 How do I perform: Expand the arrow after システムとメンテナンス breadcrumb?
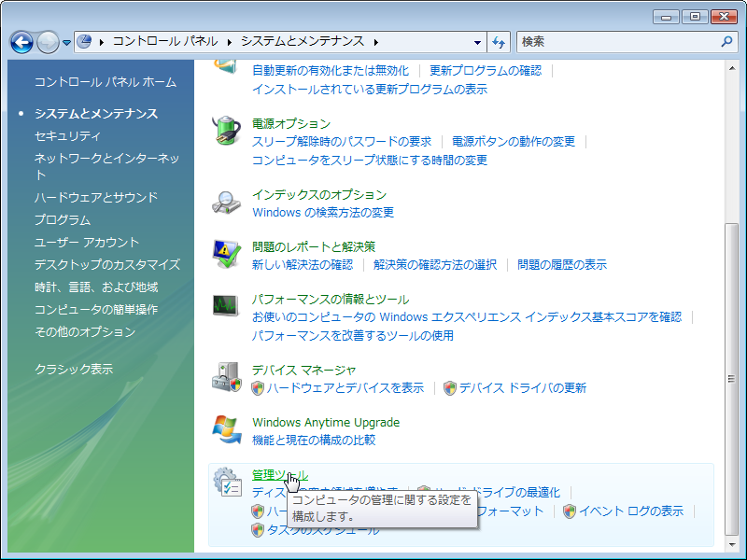(376, 42)
